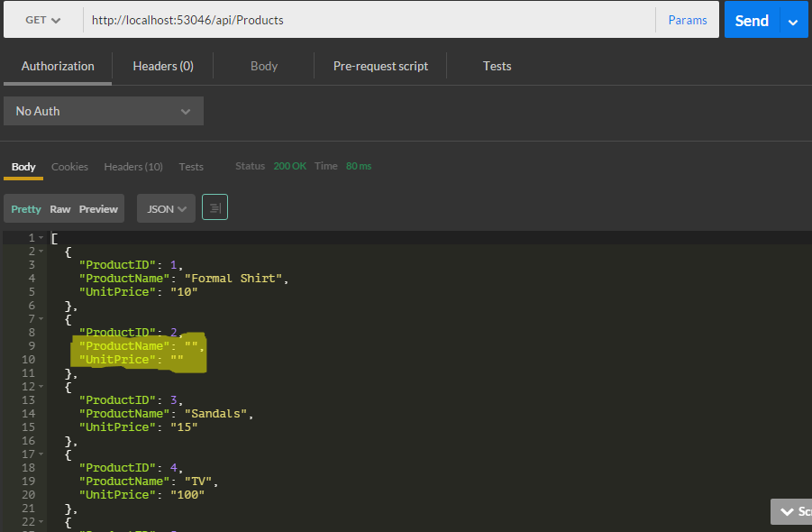This screenshot has width=812, height=532.
Task: Switch to the Preview response view
Action: coord(98,207)
